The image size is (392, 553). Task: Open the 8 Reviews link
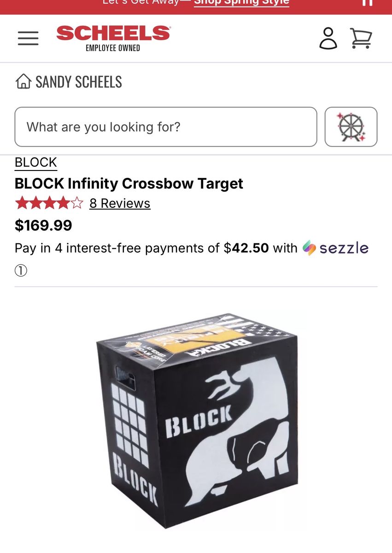click(120, 203)
